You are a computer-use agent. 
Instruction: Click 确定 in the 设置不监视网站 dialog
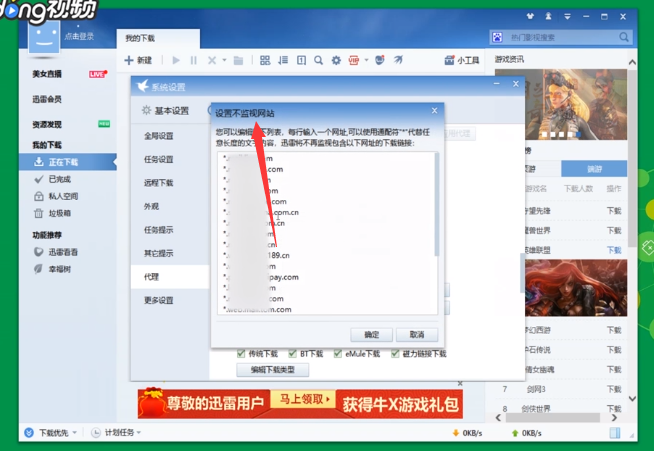click(x=372, y=335)
